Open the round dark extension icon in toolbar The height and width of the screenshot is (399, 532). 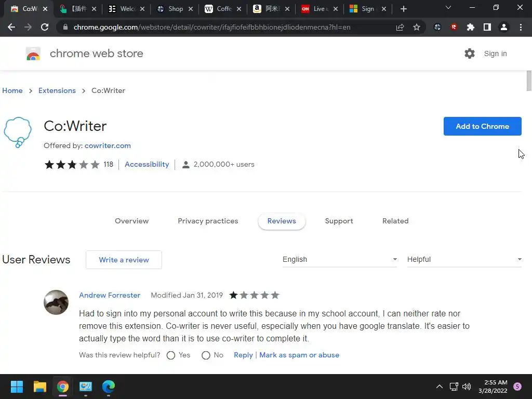point(437,27)
